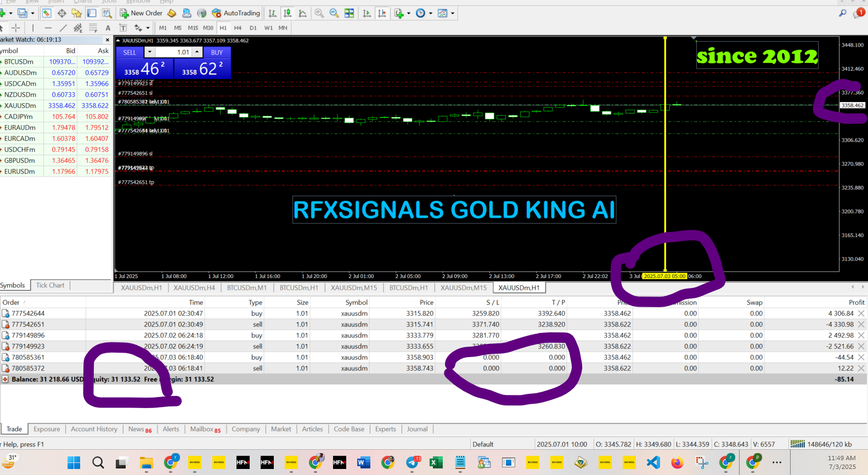Close the Market Watch panel
Viewport: 868px width, 475px height.
(107, 40)
